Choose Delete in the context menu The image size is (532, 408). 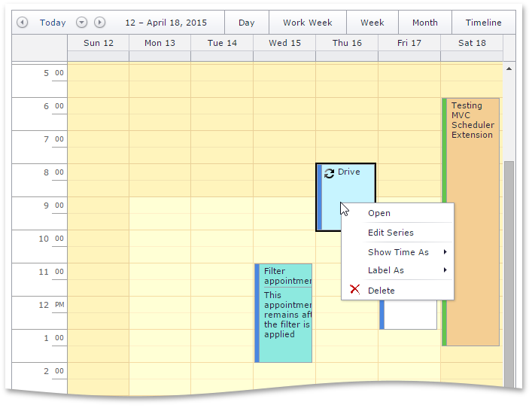click(397, 291)
